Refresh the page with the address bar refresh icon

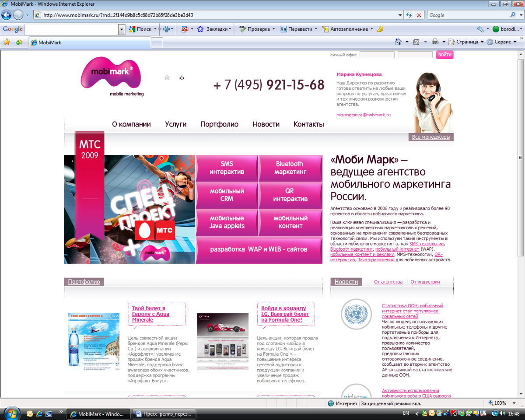[x=409, y=15]
